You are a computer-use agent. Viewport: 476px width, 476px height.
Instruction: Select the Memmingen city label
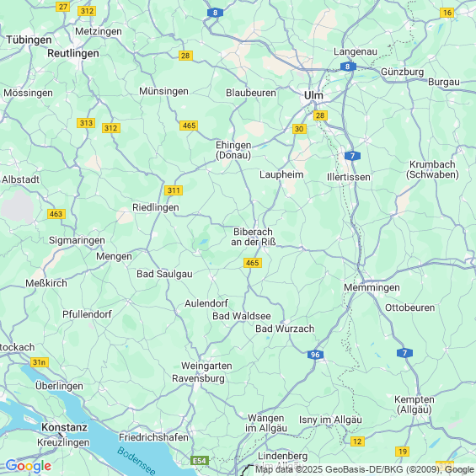pos(372,287)
